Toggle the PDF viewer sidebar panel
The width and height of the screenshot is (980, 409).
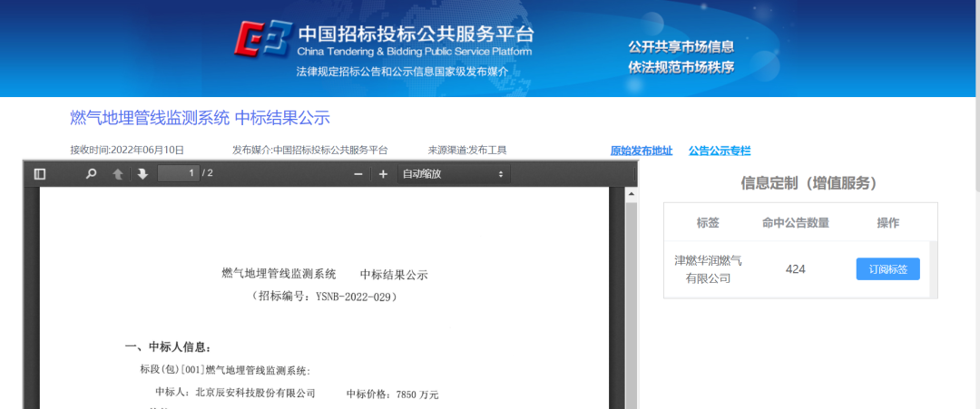coord(40,174)
